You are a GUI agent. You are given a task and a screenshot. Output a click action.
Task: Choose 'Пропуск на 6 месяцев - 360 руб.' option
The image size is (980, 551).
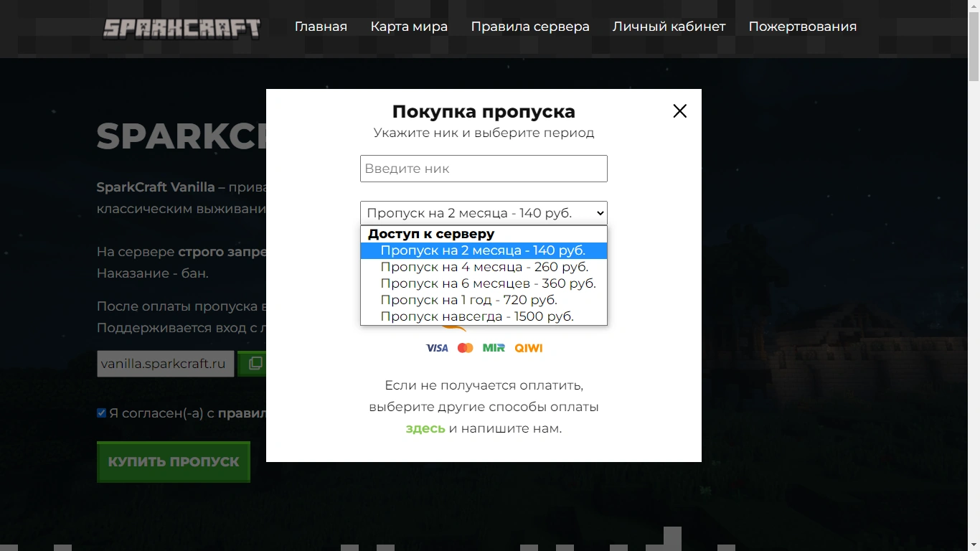point(484,283)
